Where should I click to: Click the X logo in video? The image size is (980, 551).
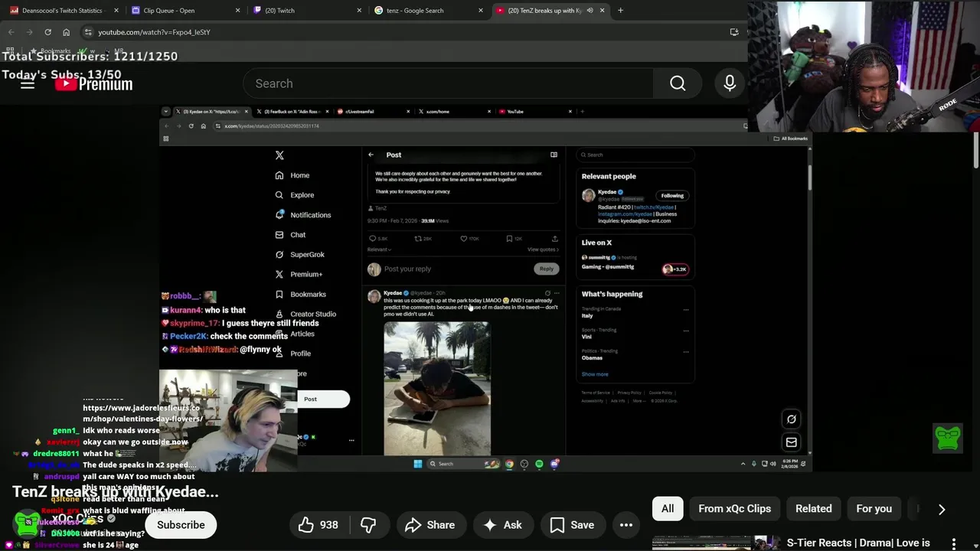pos(279,155)
